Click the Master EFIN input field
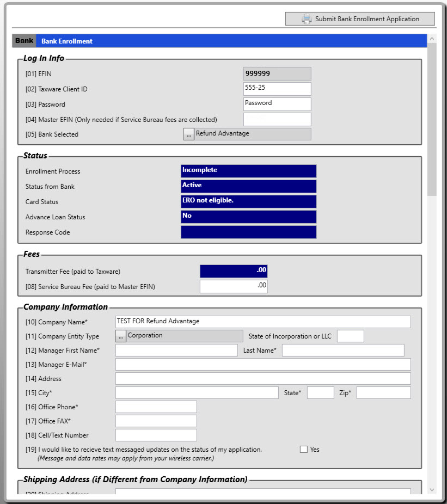447x504 pixels. (277, 119)
